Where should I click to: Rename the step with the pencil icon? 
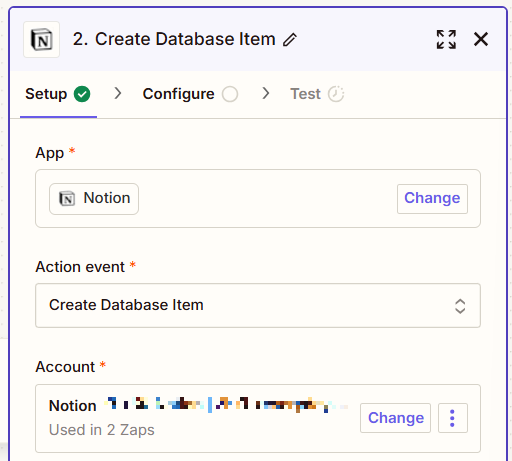[290, 40]
